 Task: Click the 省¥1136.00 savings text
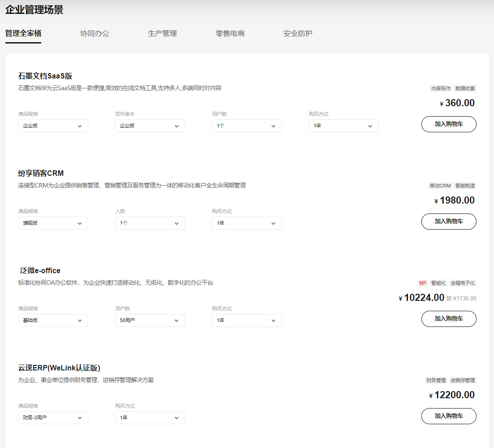(x=461, y=298)
